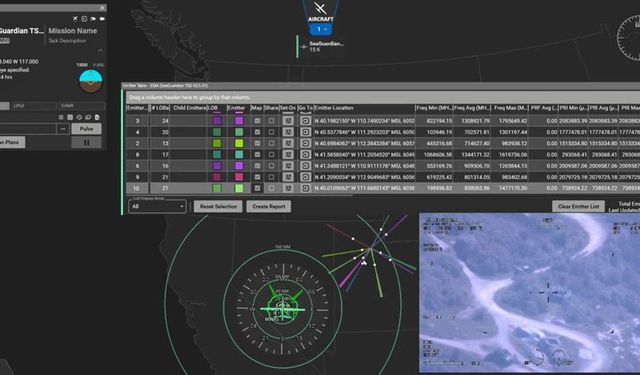Click the Freq Min column header

click(434, 108)
